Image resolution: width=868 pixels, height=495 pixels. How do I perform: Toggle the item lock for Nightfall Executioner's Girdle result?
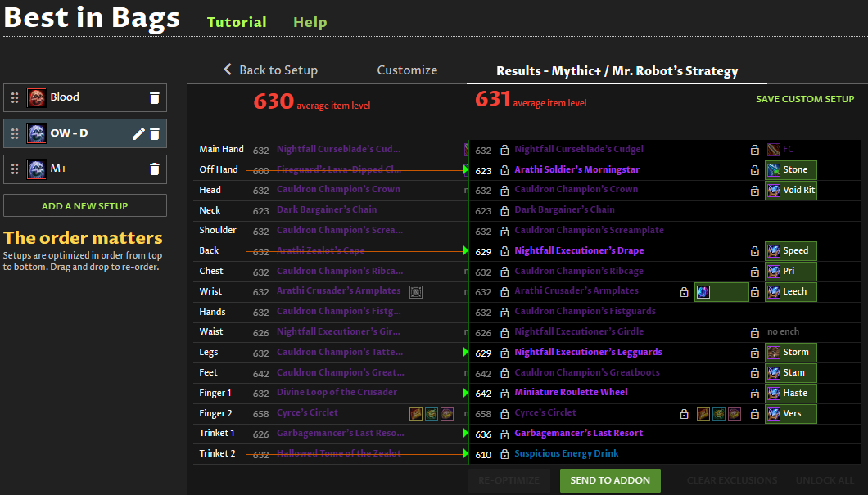pos(504,332)
